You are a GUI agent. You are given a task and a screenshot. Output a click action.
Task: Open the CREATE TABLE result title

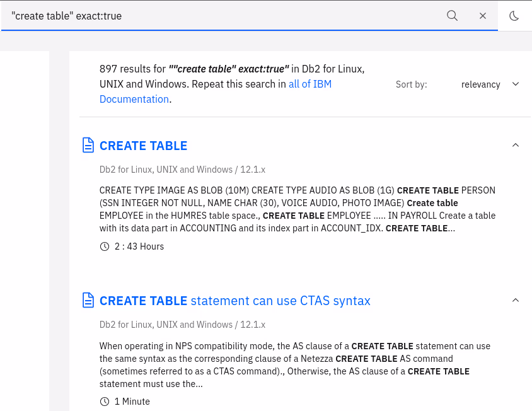(x=143, y=146)
